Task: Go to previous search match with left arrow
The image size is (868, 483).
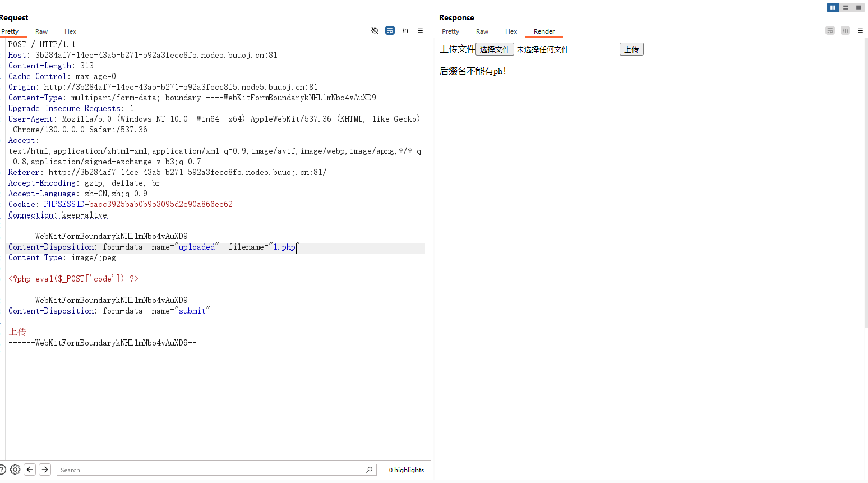Action: [29, 470]
